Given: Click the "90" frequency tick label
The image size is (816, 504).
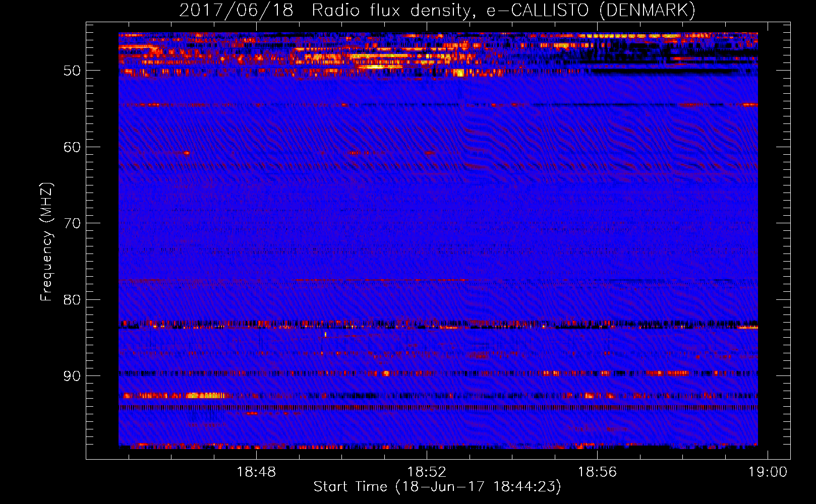Looking at the screenshot, I should click(x=72, y=376).
